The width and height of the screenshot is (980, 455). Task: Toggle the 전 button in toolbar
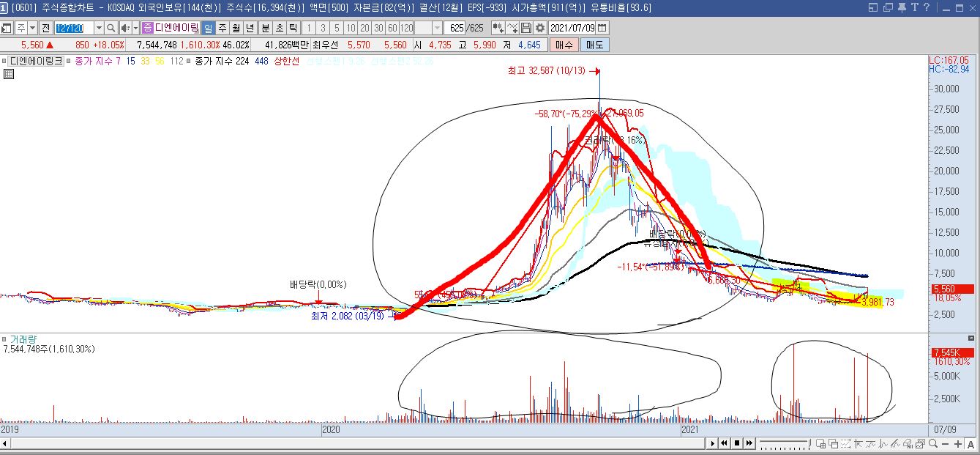tap(46, 28)
